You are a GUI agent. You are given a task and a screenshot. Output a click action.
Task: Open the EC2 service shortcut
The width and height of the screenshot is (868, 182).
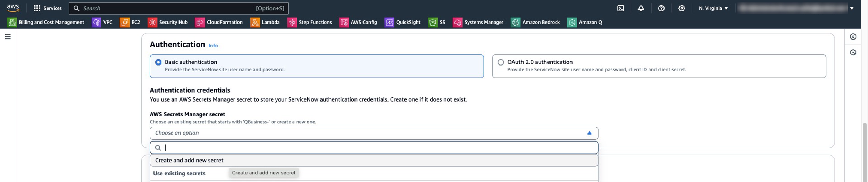click(130, 22)
